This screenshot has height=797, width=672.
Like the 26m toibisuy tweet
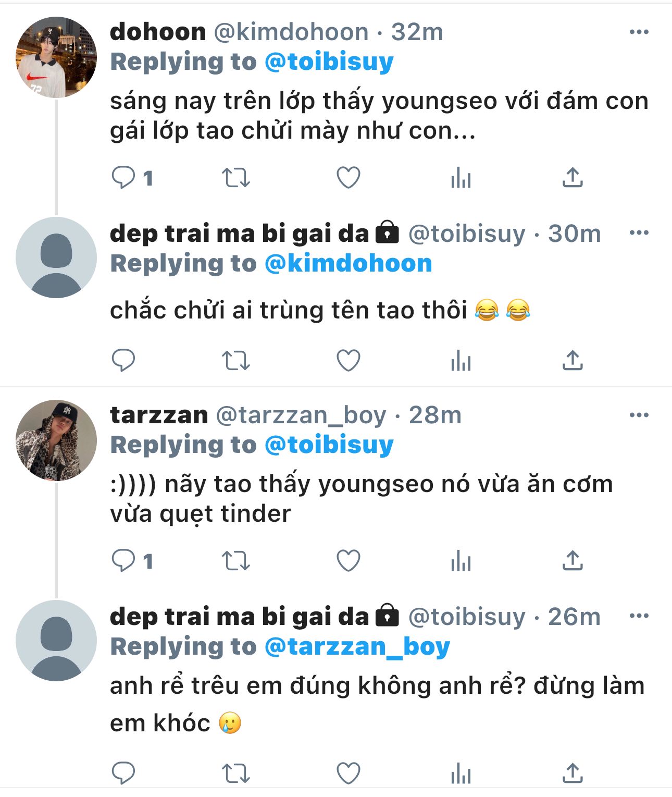point(349,773)
